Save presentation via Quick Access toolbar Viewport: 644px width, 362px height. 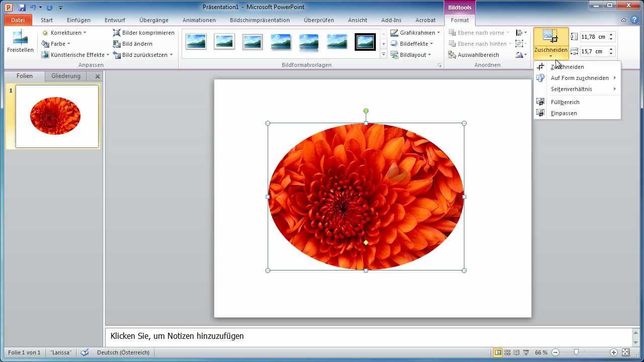click(22, 8)
